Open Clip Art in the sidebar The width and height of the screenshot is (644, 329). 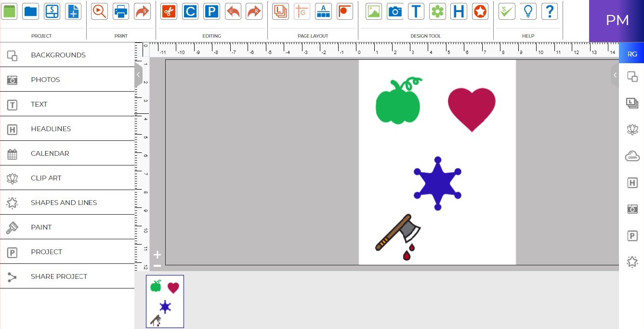[67, 178]
